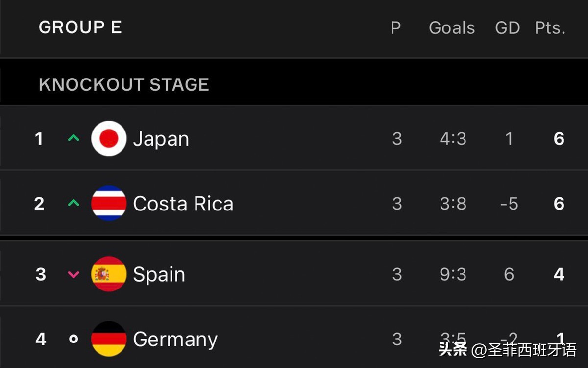Click the P column header
Screen dimensions: 588x368
click(395, 28)
